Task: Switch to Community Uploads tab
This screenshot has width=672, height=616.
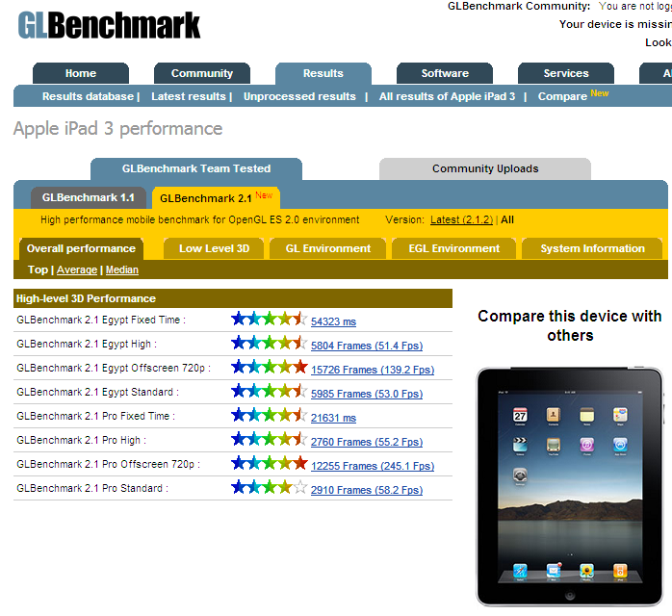Action: (484, 168)
